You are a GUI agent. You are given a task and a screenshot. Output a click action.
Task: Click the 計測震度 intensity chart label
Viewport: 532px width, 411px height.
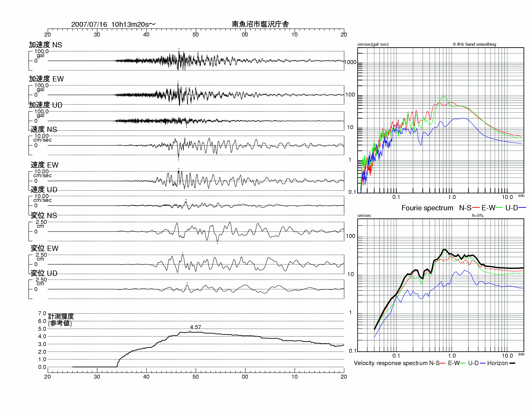coord(61,316)
